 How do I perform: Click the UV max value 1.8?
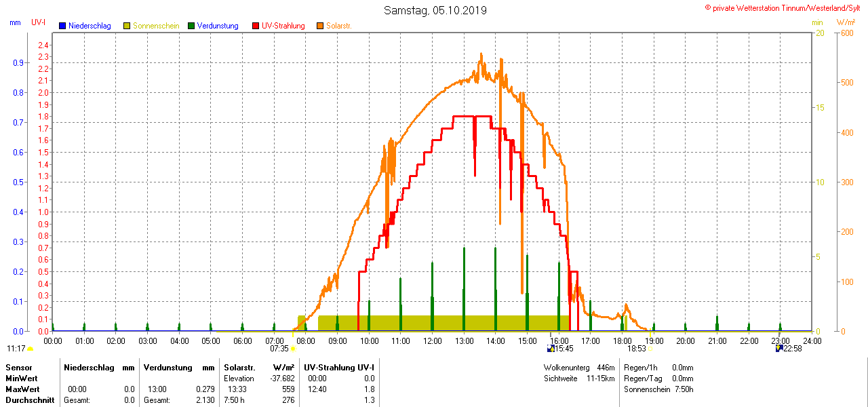(x=369, y=389)
